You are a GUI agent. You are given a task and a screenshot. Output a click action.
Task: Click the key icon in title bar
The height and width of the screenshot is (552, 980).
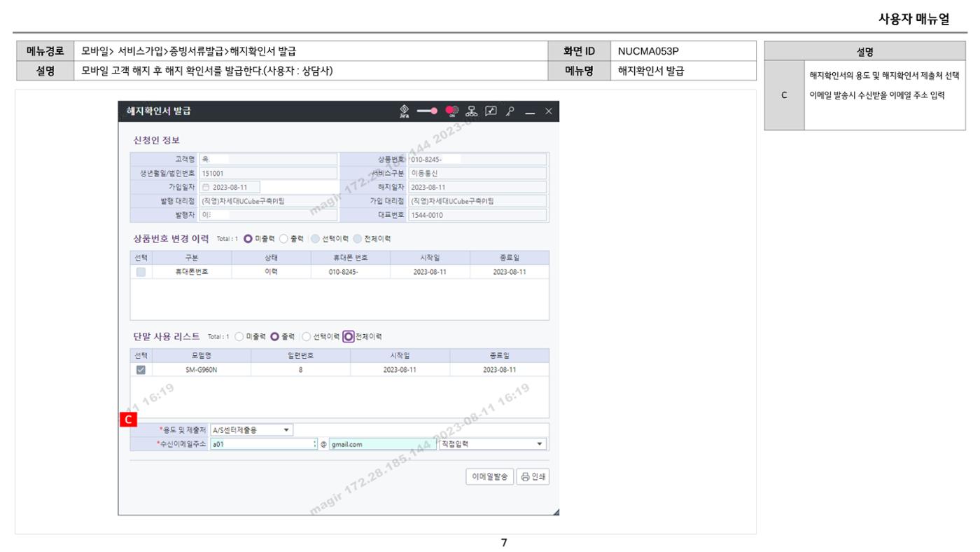[x=510, y=111]
